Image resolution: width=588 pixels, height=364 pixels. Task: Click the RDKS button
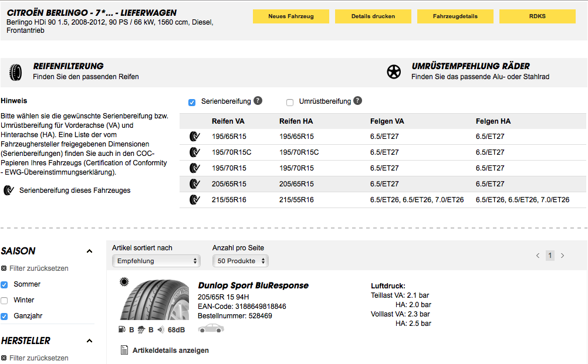[538, 16]
